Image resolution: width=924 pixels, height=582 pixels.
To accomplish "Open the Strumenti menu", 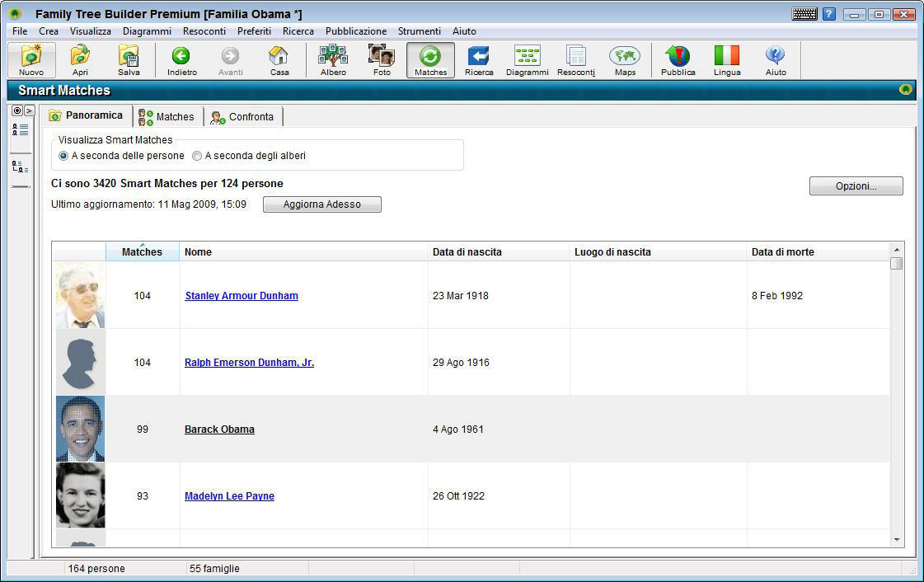I will point(419,31).
